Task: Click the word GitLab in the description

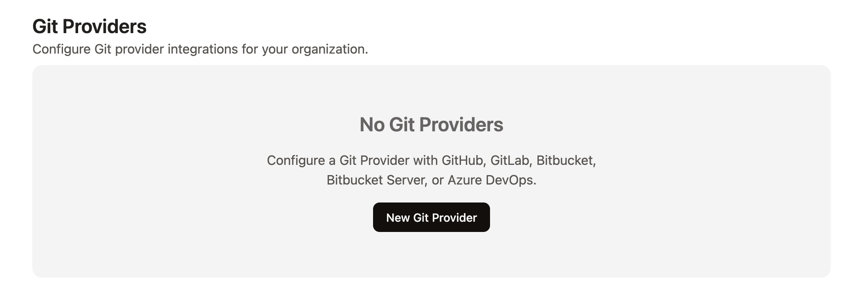Action: tap(509, 160)
